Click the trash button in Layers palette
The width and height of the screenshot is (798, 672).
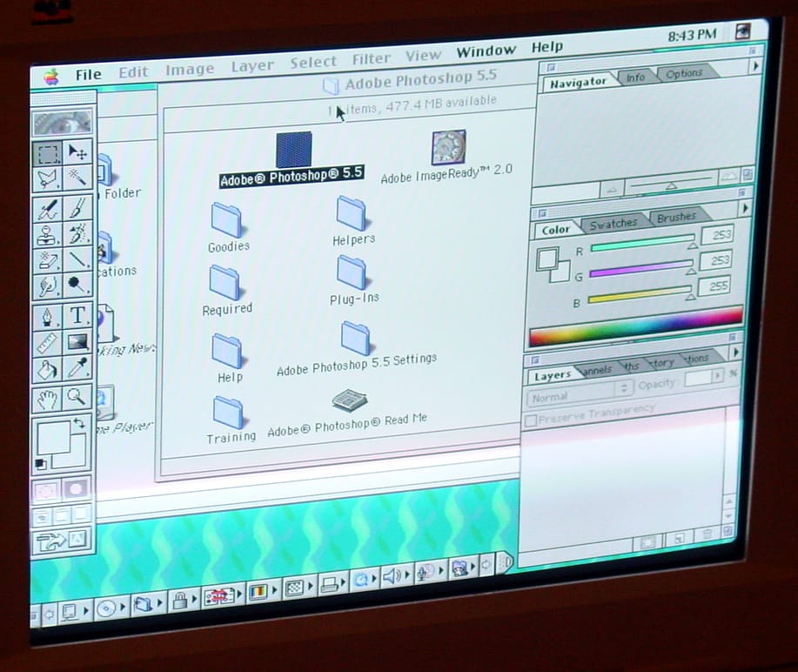coord(707,534)
